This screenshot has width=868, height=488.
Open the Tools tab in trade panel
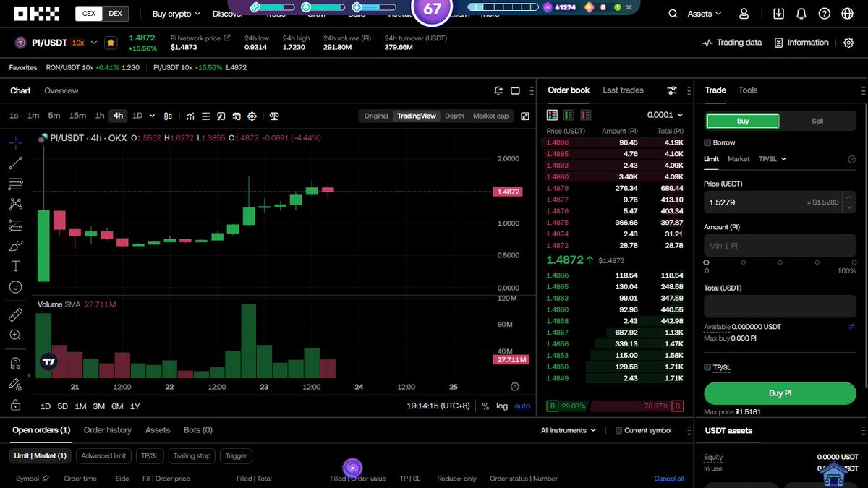point(748,90)
